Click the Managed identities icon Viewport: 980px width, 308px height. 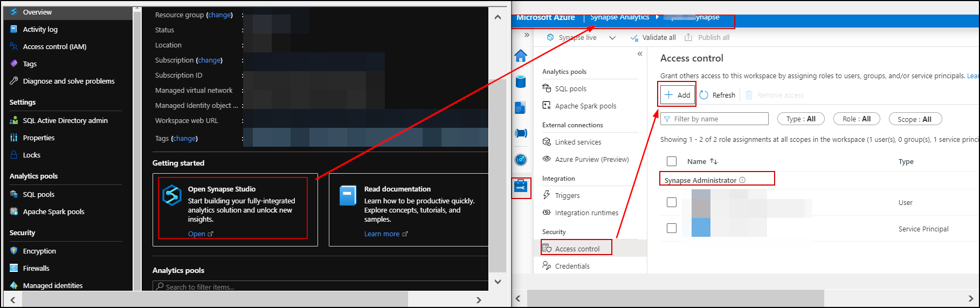pyautogui.click(x=13, y=285)
